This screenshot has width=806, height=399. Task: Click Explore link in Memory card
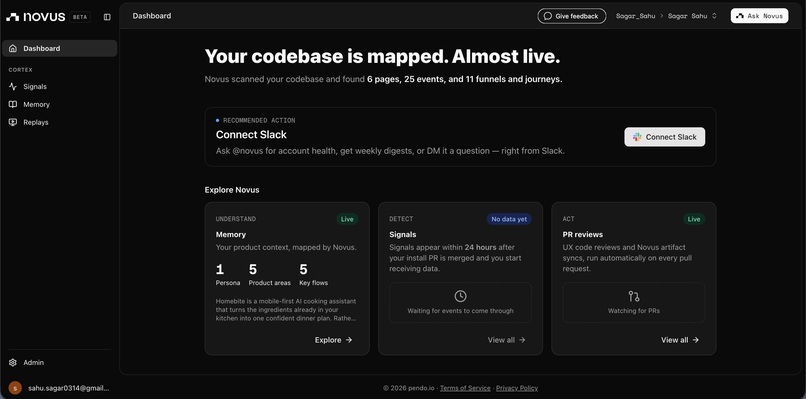pyautogui.click(x=334, y=340)
